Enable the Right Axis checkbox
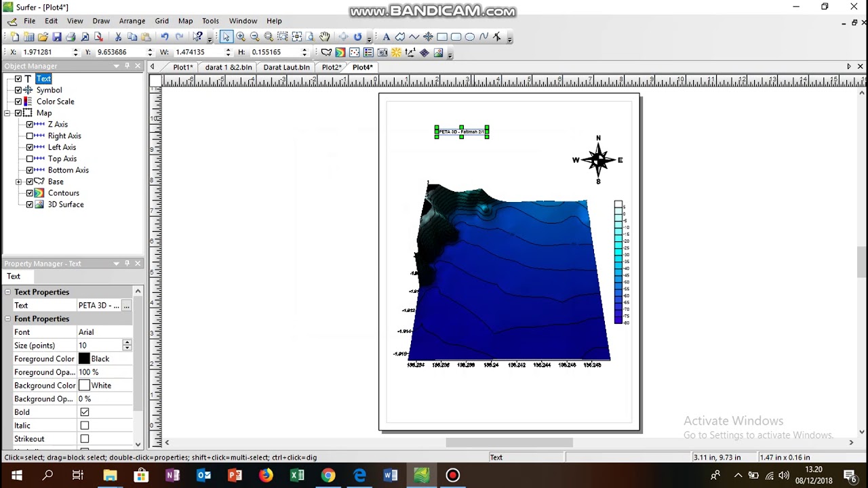 30,136
